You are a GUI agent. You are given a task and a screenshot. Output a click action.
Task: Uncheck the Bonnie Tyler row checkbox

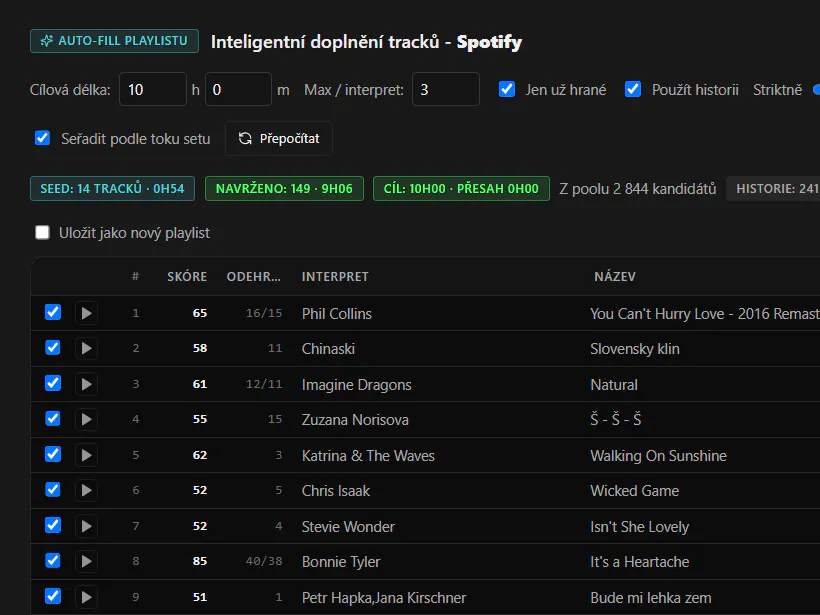pos(53,561)
